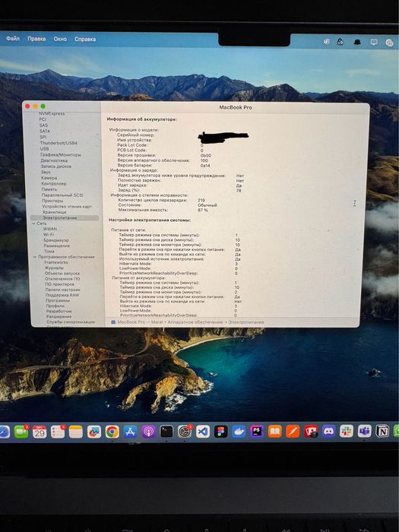
Task: Open the Books app in dock
Action: coord(275,431)
